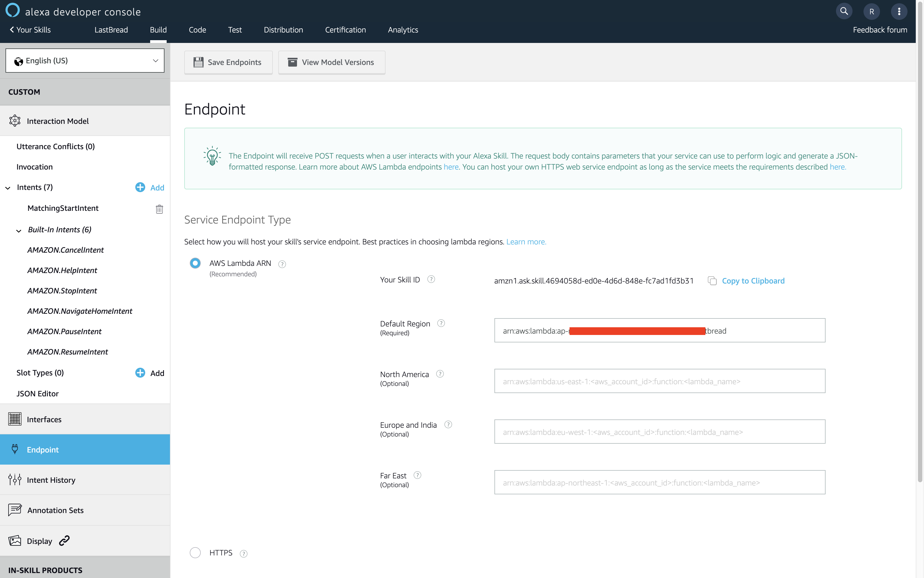Select the HTTPS radio button

pos(195,553)
